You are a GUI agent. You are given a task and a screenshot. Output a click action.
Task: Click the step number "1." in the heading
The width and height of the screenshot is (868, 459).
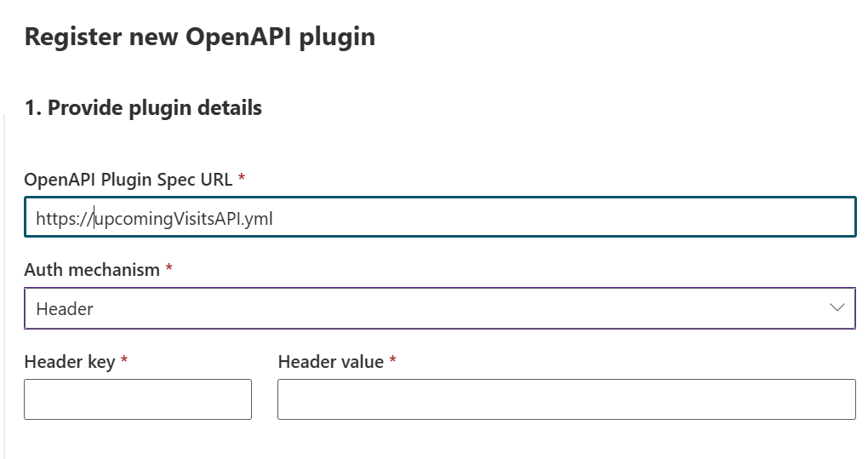click(32, 108)
